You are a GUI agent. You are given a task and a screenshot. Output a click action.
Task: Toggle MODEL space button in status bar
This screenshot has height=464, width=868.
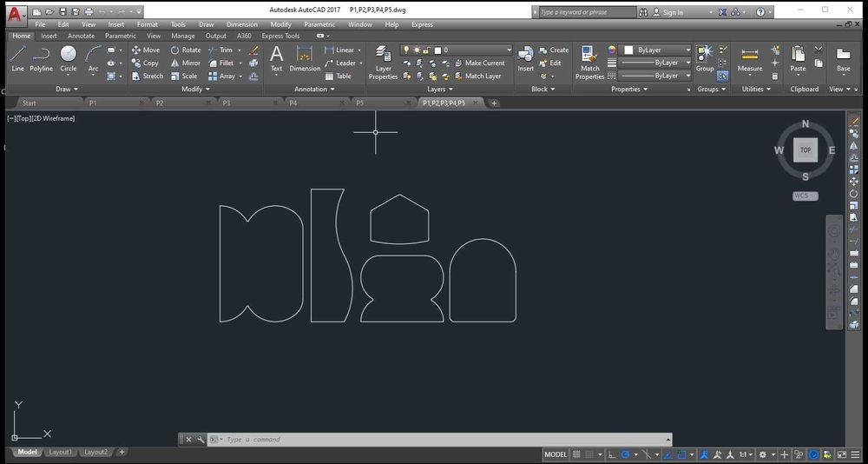[x=556, y=454]
